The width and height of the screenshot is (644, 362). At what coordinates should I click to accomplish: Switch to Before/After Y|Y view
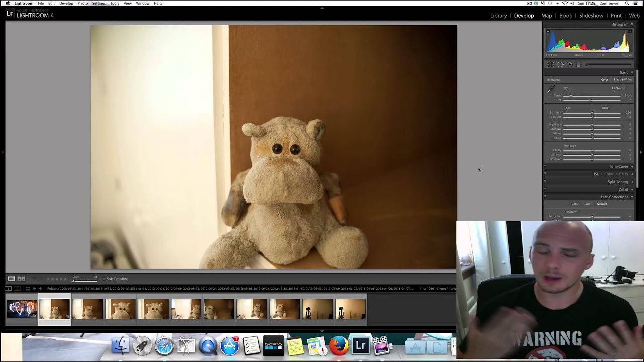tap(21, 279)
